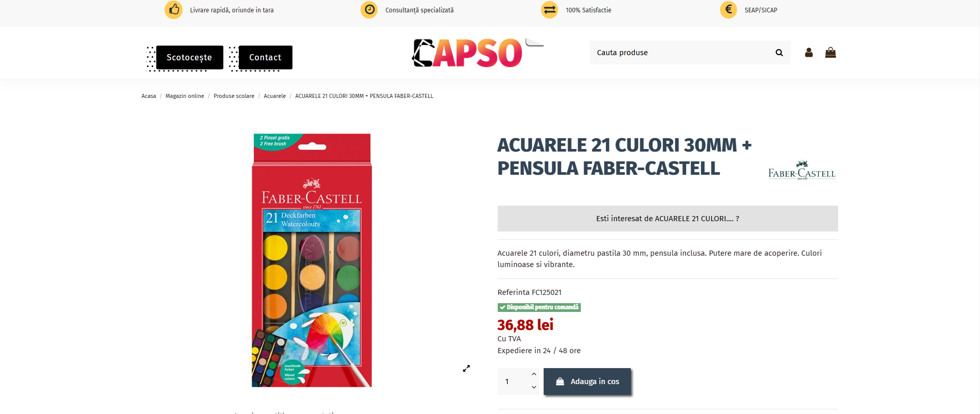This screenshot has height=414, width=980.
Task: Open the user account icon
Action: click(809, 53)
